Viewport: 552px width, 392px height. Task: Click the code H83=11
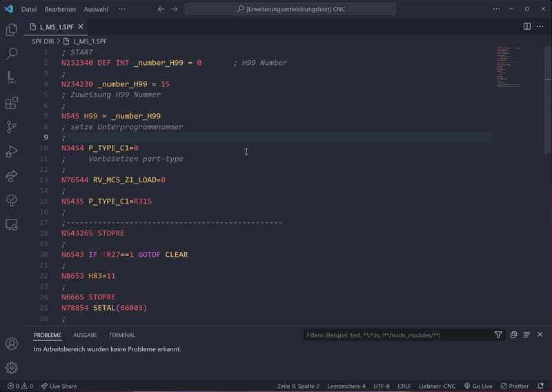pos(101,276)
